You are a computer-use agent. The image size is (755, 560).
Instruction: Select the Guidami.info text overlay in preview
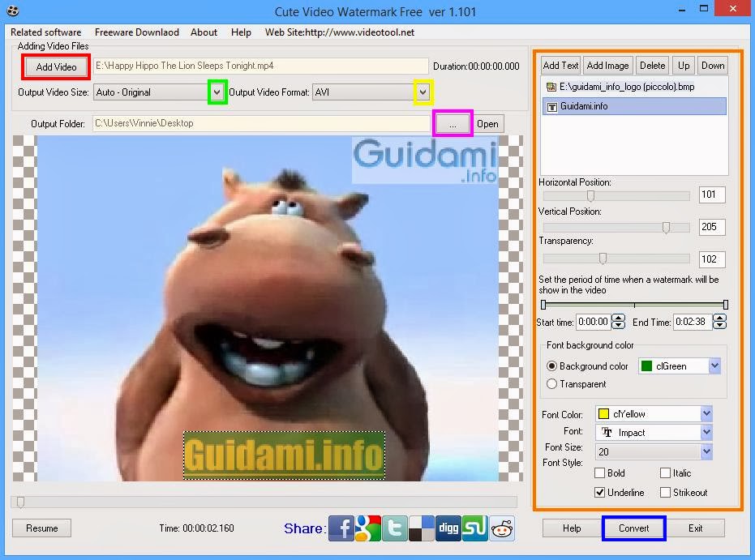point(284,455)
